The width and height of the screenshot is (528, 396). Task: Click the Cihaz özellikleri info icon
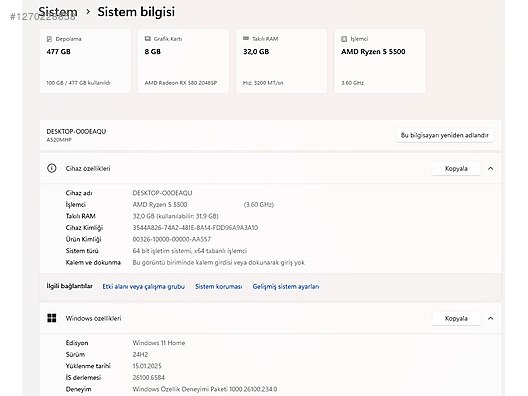pyautogui.click(x=52, y=168)
